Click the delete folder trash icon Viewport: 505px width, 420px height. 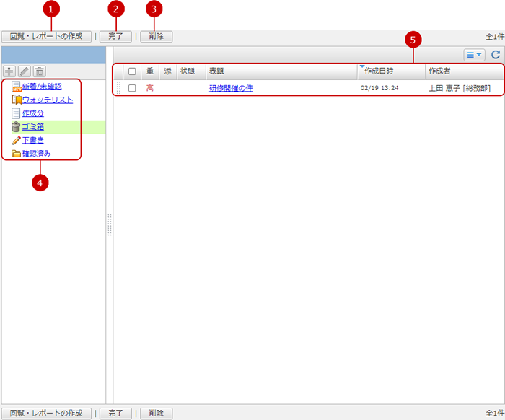40,71
